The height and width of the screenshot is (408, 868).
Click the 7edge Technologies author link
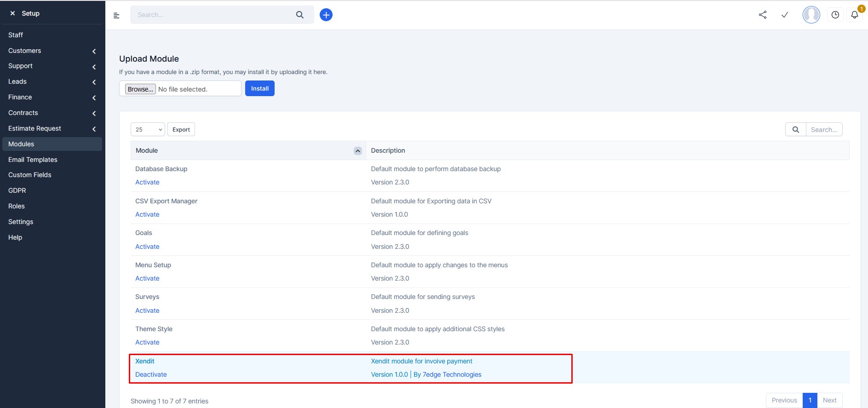tap(452, 374)
